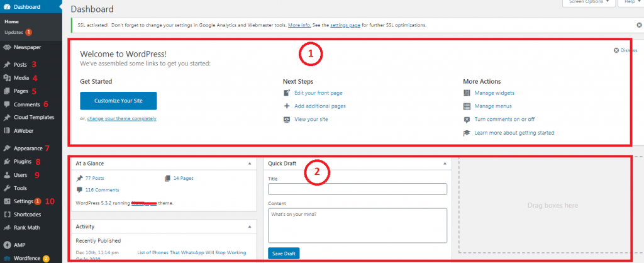This screenshot has height=263, width=644.
Task: Expand the Help dropdown tab
Action: [630, 3]
